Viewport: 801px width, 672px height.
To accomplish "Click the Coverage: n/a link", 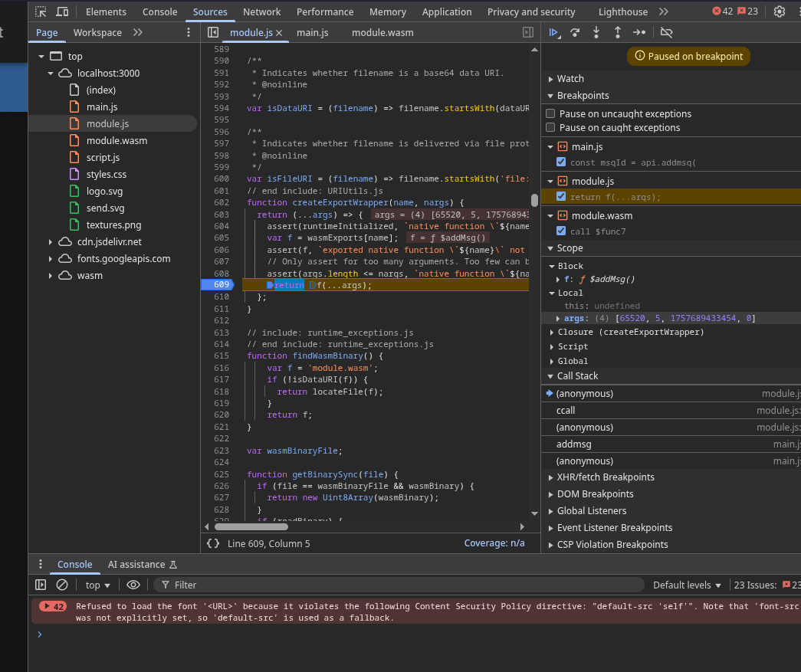I will click(494, 543).
